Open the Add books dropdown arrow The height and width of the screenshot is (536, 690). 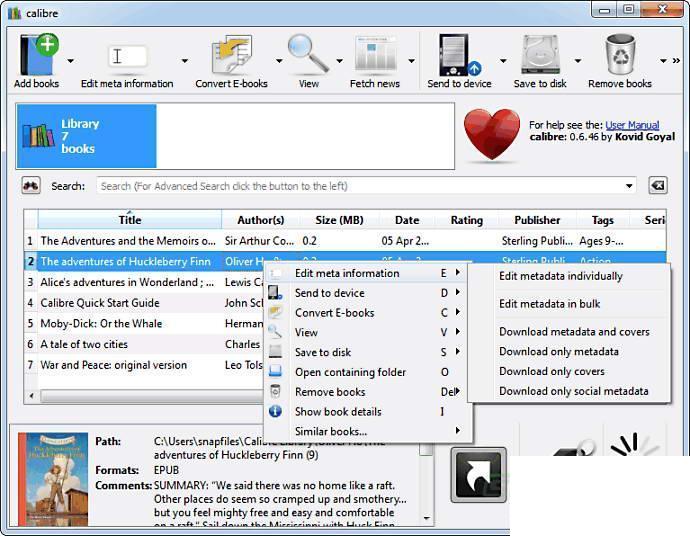pyautogui.click(x=70, y=61)
